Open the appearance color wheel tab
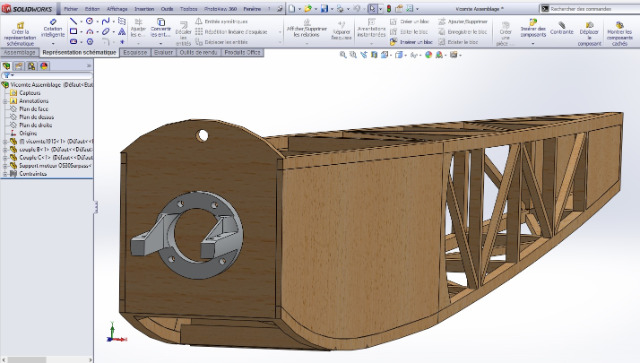The image size is (640, 363). pyautogui.click(x=44, y=66)
